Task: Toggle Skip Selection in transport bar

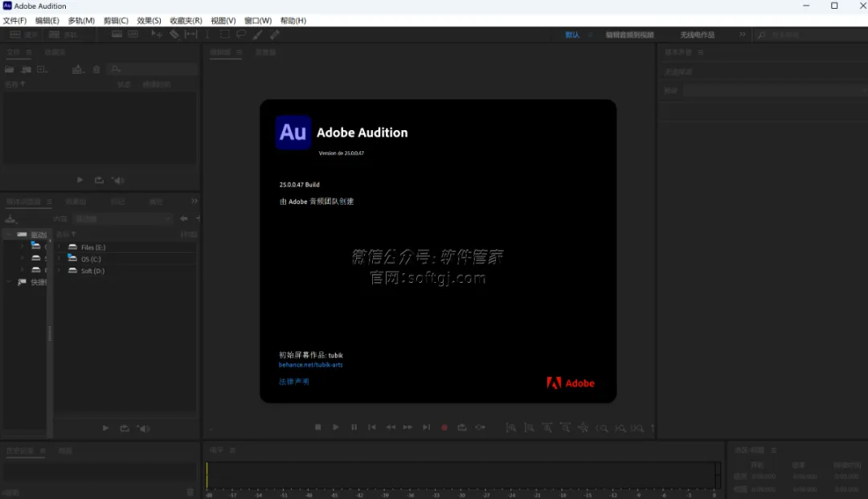Action: pos(481,427)
